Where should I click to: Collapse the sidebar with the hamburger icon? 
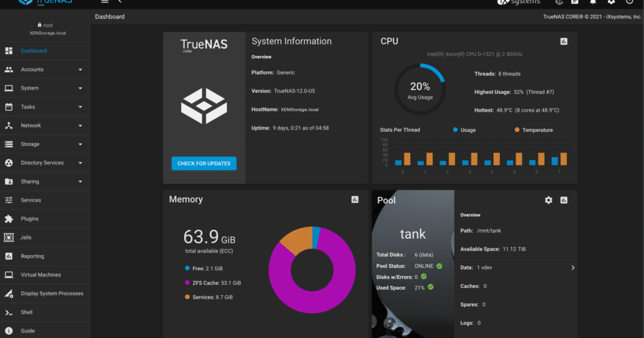tap(104, 2)
